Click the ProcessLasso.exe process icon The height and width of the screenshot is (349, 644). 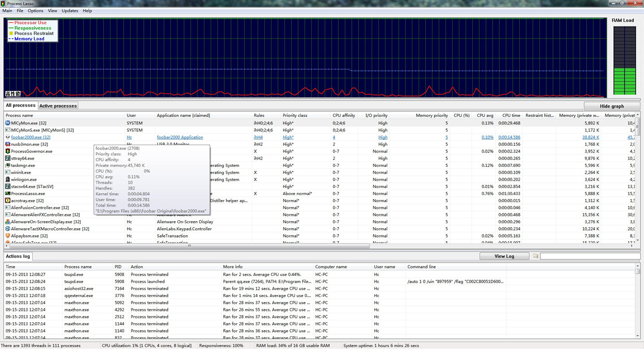(x=8, y=194)
